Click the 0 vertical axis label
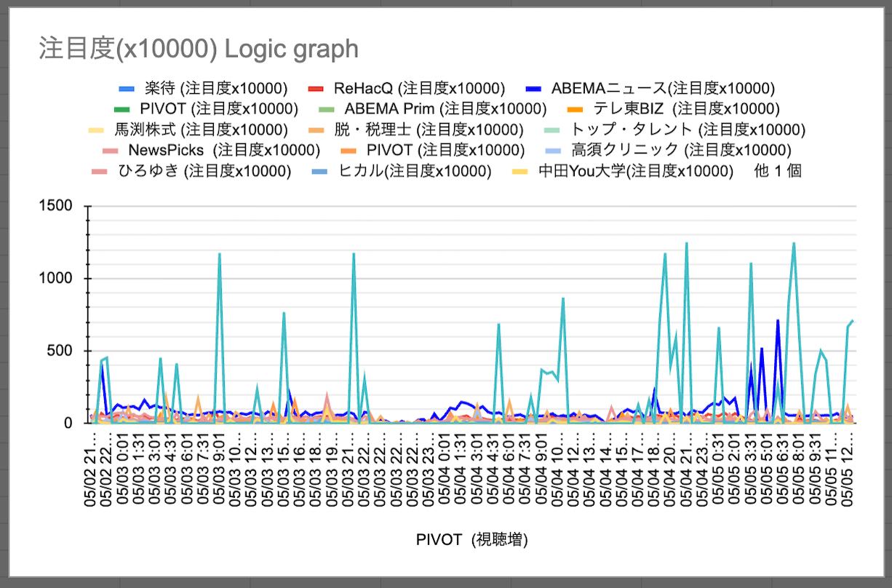Screen dimensions: 892x588 pyautogui.click(x=68, y=424)
